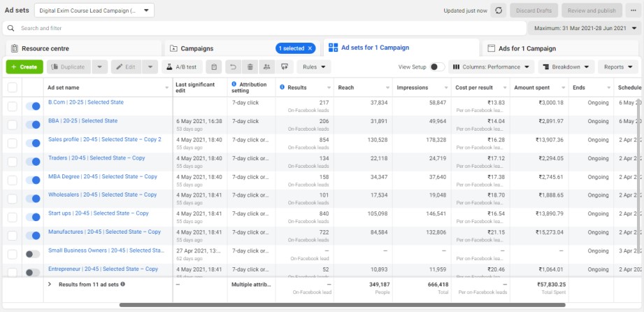Image resolution: width=644 pixels, height=312 pixels.
Task: Click the trash delete icon
Action: pyautogui.click(x=250, y=67)
